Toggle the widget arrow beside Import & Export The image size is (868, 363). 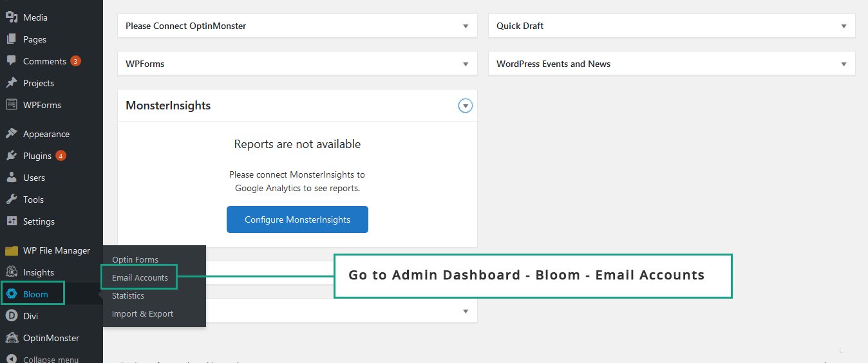[x=466, y=312]
